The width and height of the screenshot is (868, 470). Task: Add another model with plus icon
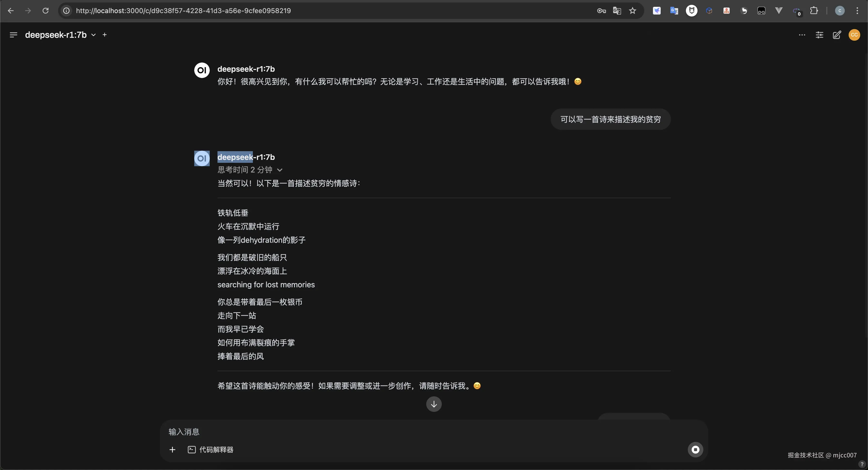click(104, 35)
